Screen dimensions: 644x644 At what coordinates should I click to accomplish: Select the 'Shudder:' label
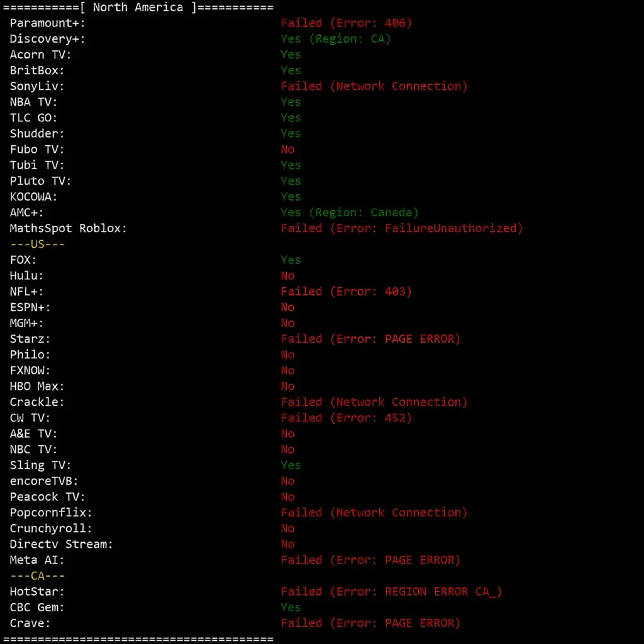click(37, 133)
